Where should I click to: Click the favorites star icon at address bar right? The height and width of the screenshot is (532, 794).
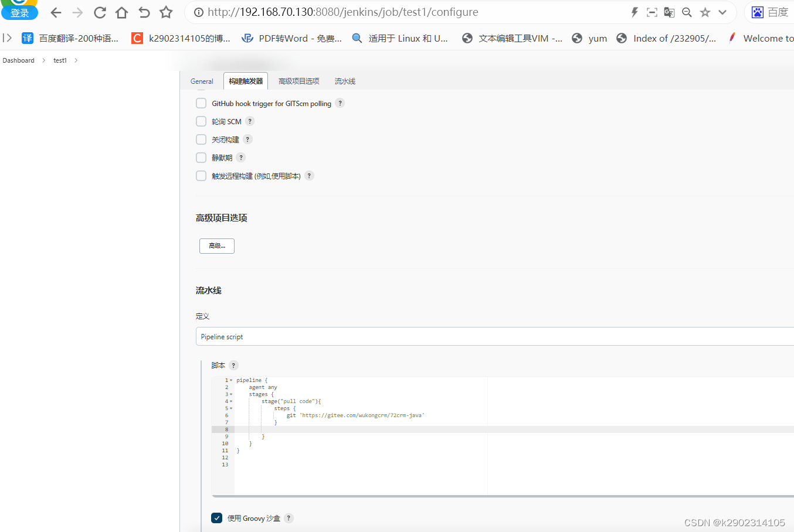pyautogui.click(x=705, y=12)
